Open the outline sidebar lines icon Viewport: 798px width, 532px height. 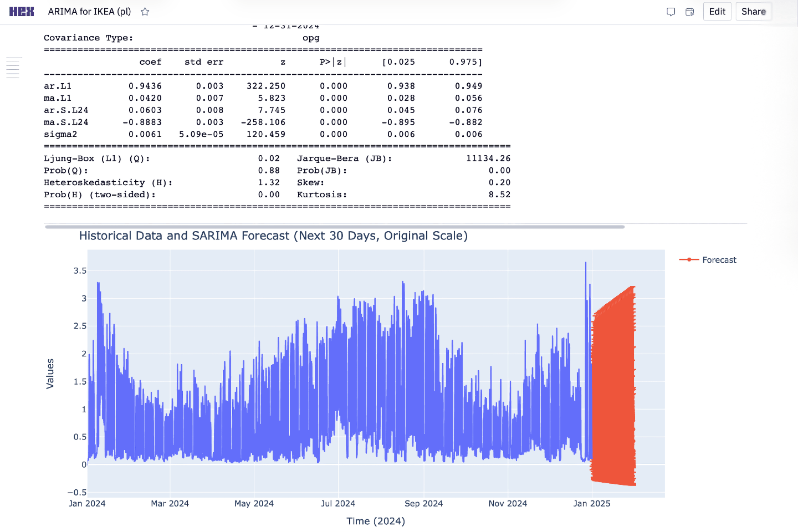point(13,68)
